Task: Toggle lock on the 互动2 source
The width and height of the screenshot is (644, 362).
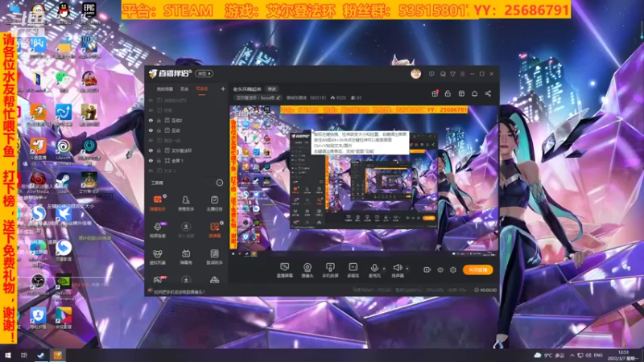Action: (x=159, y=121)
